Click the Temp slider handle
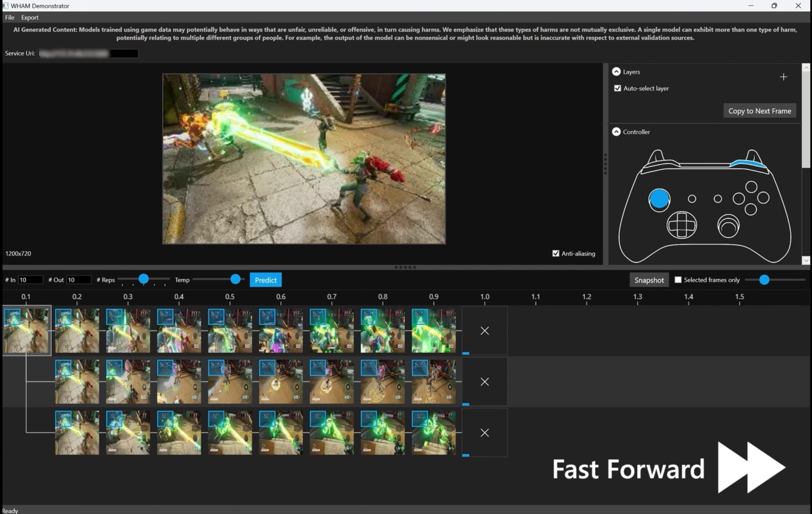Viewport: 812px width, 514px height. [x=236, y=279]
